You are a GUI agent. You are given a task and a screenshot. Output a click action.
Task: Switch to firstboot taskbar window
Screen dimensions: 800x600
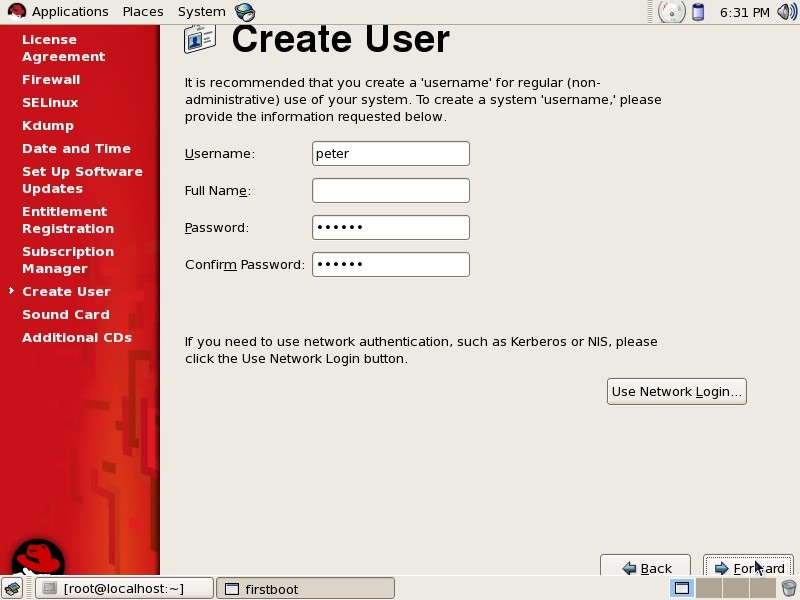click(x=305, y=589)
